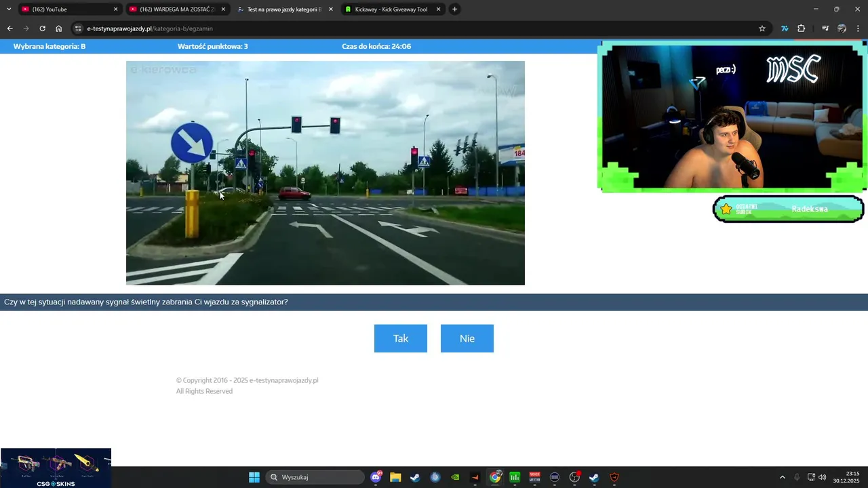Close the Kickaway tab
Screen dimensions: 868x488
(439, 9)
